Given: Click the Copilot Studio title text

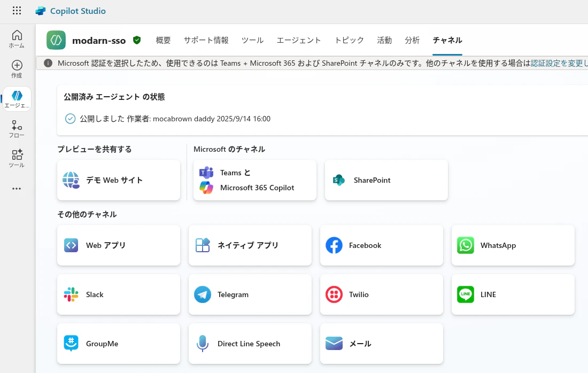Looking at the screenshot, I should [x=78, y=11].
